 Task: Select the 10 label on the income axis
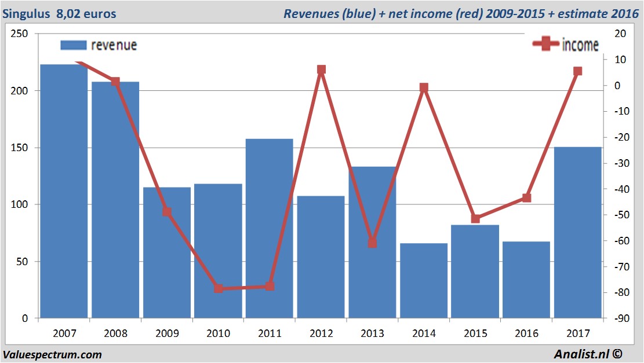(620, 60)
